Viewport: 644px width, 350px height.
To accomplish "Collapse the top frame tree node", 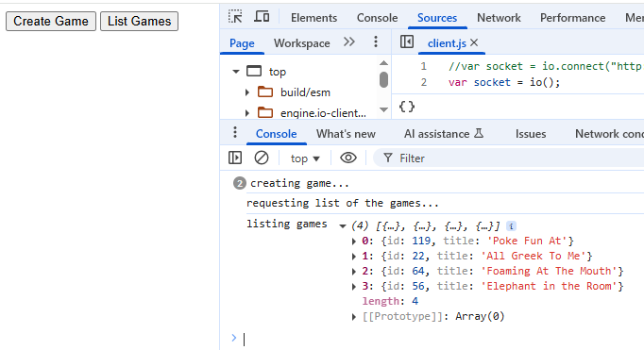I will (x=236, y=72).
